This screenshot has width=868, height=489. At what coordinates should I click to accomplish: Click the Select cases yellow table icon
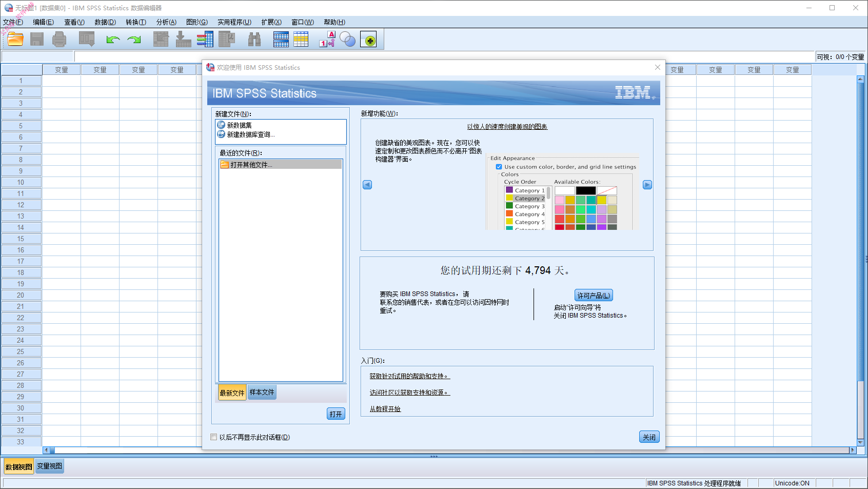[x=301, y=40]
